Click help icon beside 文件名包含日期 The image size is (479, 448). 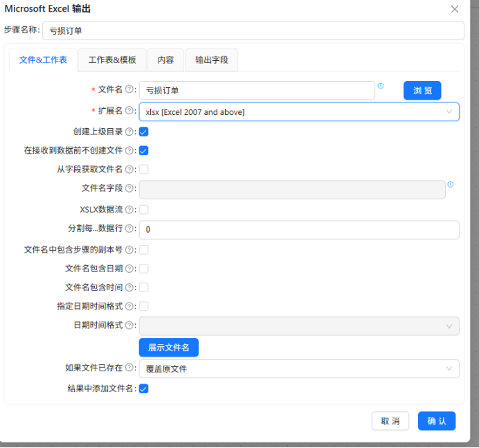coord(129,269)
